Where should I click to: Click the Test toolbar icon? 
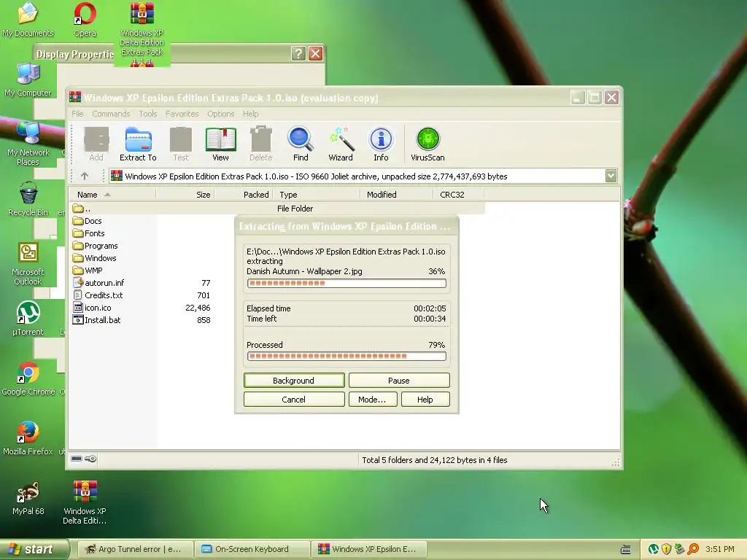(181, 144)
